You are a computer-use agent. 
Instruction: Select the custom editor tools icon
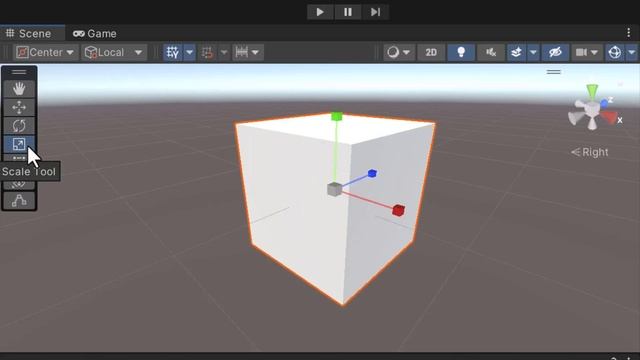[19, 200]
